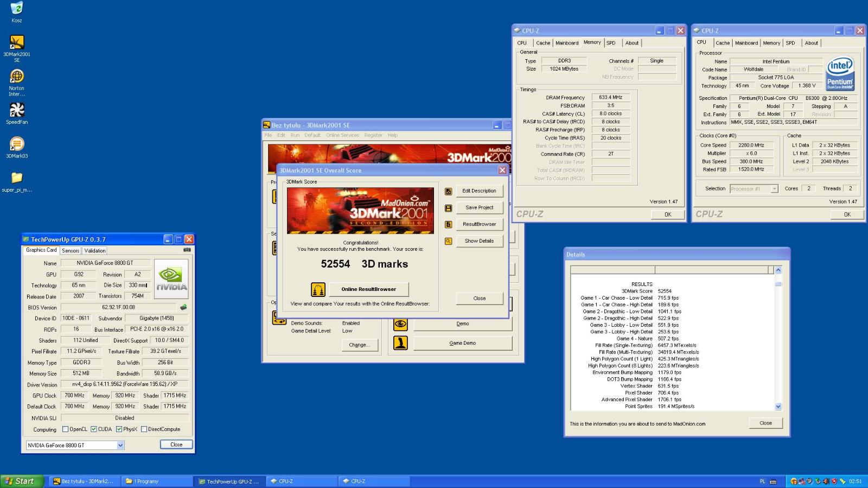
Task: Open the Processor #1 selection dropdown
Action: point(774,189)
